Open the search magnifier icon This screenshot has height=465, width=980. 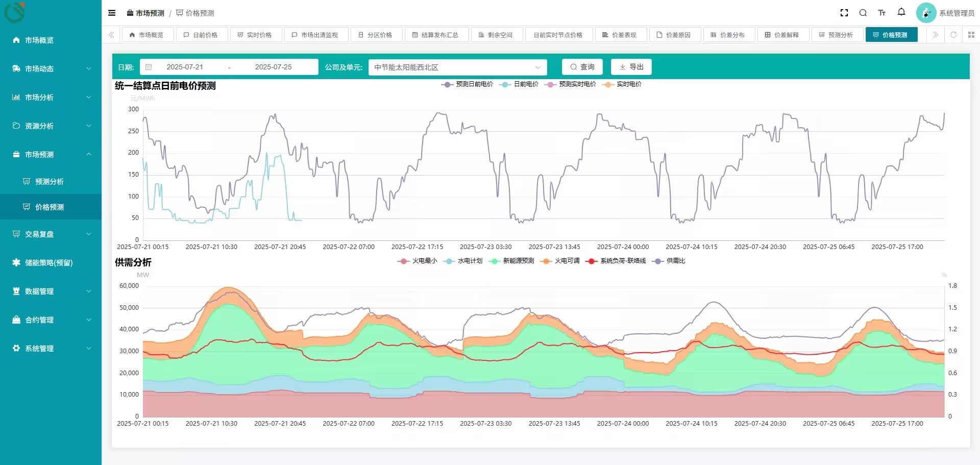[863, 13]
